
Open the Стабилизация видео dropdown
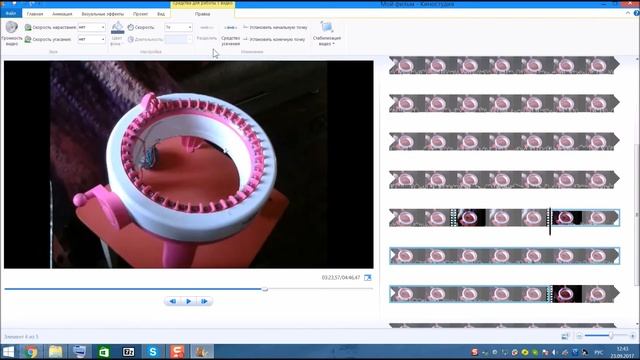[327, 33]
